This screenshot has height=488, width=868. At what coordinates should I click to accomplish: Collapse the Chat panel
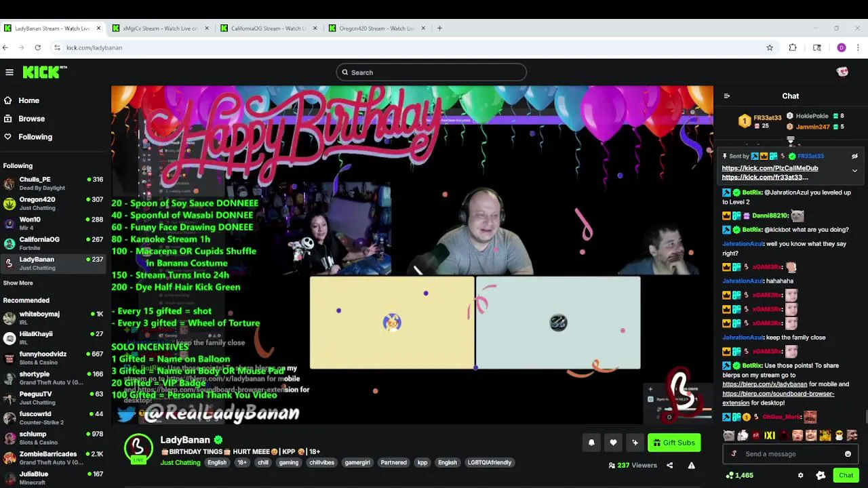point(727,96)
